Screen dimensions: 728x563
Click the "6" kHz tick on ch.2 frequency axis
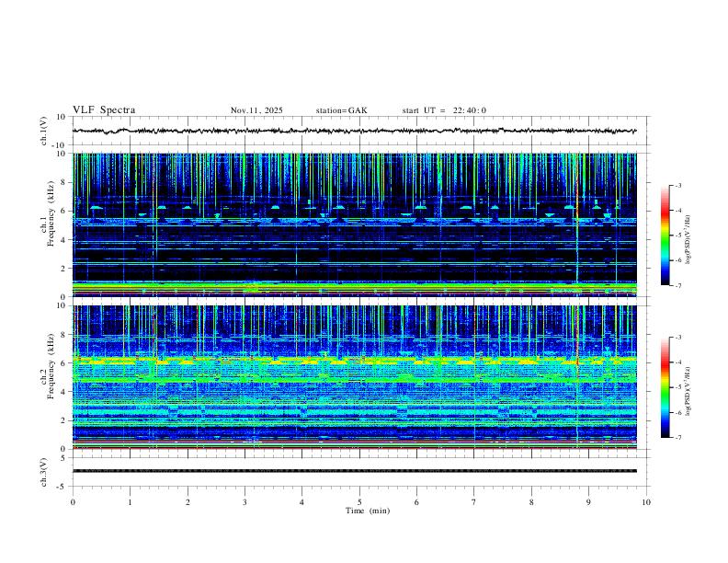(x=64, y=363)
